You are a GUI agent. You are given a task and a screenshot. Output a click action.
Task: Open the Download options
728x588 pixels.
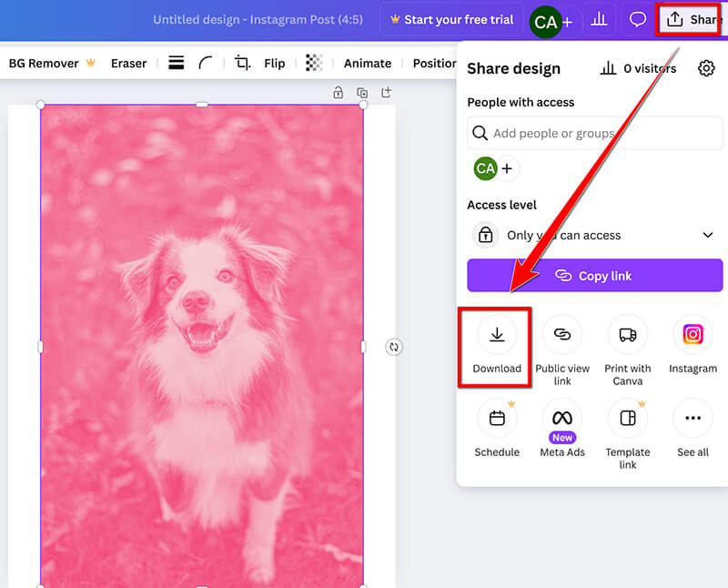pyautogui.click(x=496, y=347)
